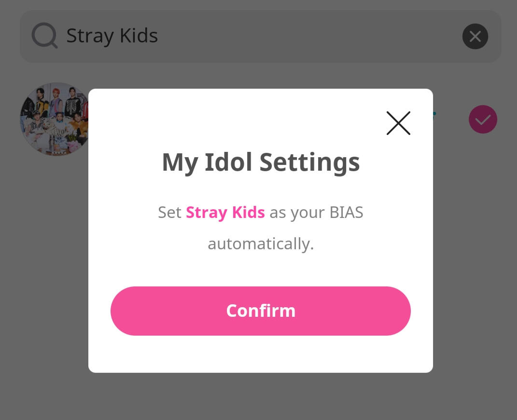Screen dimensions: 517x420
Task: Deselect Stray Kids using the checkmark circle
Action: (483, 119)
